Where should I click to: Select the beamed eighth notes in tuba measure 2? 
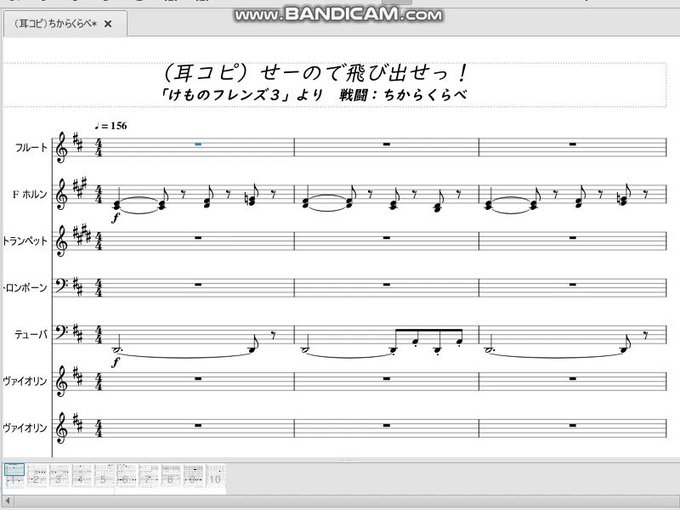click(427, 341)
